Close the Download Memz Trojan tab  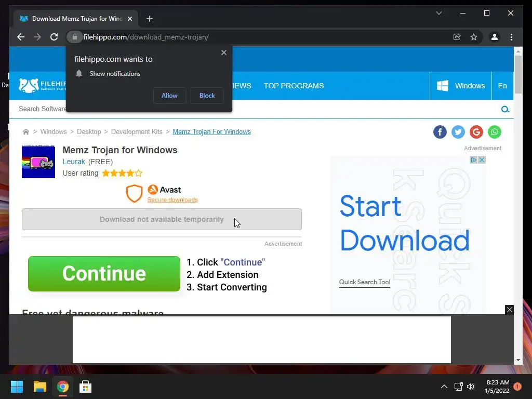pyautogui.click(x=129, y=19)
